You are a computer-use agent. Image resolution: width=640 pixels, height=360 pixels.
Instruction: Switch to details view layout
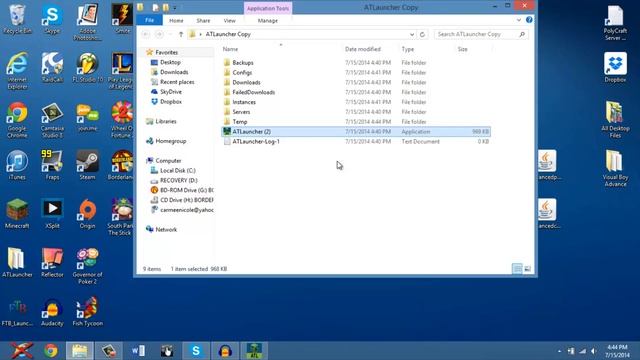517,269
